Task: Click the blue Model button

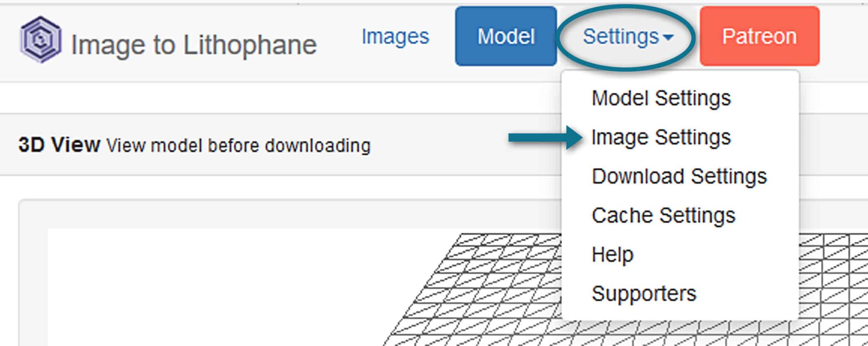Action: pos(506,36)
